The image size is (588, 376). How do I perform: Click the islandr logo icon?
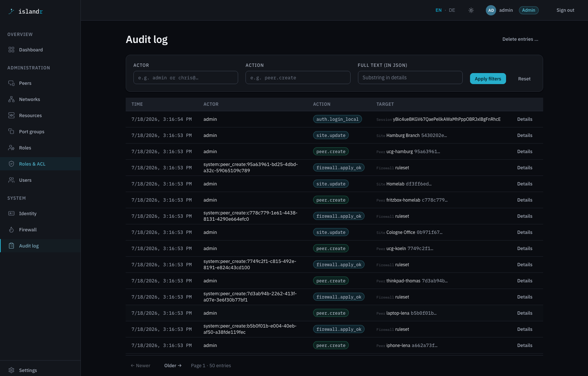(x=11, y=11)
